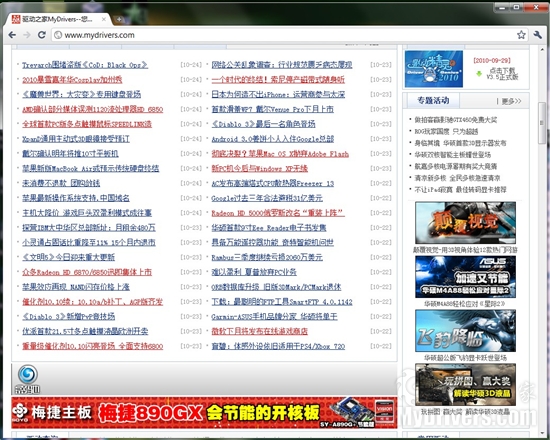Open the Eee Reader e-book headline
This screenshot has height=440, width=550.
tap(269, 227)
